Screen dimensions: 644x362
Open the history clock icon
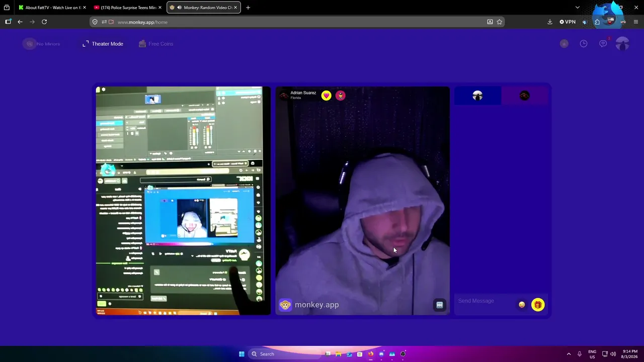pos(584,44)
